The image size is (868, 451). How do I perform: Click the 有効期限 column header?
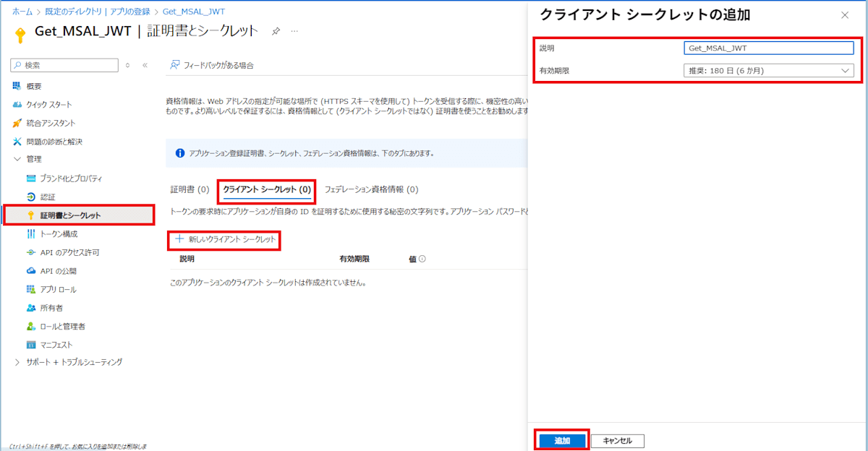pyautogui.click(x=354, y=259)
